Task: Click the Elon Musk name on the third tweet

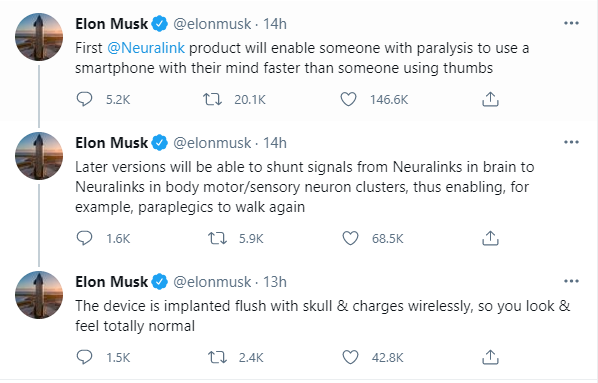Action: pyautogui.click(x=111, y=282)
